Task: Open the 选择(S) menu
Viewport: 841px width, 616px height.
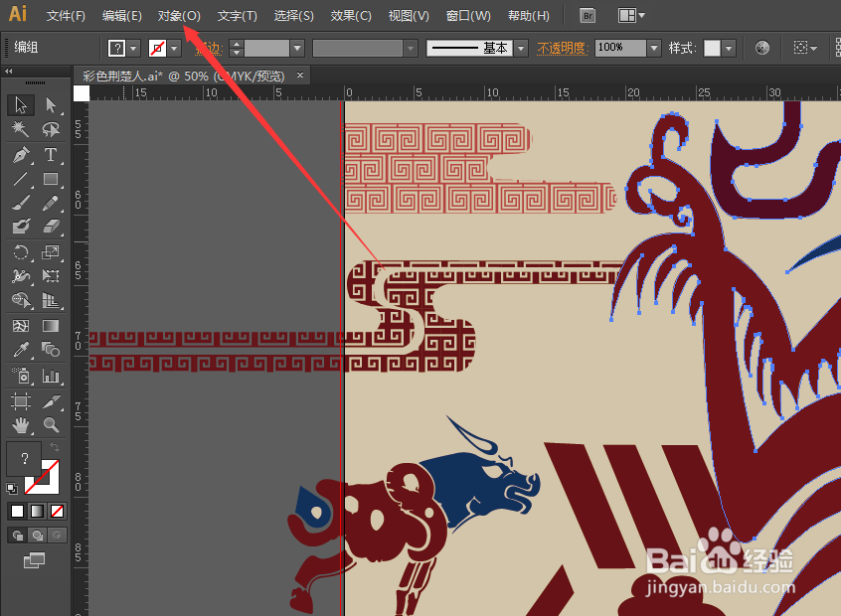Action: (x=293, y=16)
